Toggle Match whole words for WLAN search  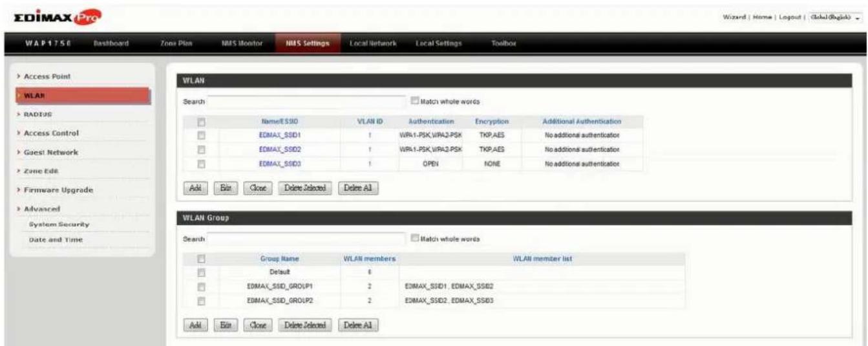[414, 102]
